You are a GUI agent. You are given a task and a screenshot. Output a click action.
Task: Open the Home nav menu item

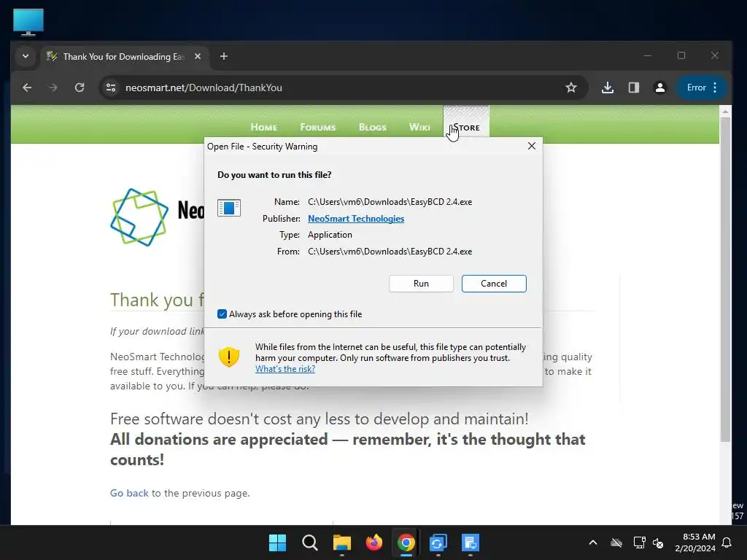click(x=263, y=127)
